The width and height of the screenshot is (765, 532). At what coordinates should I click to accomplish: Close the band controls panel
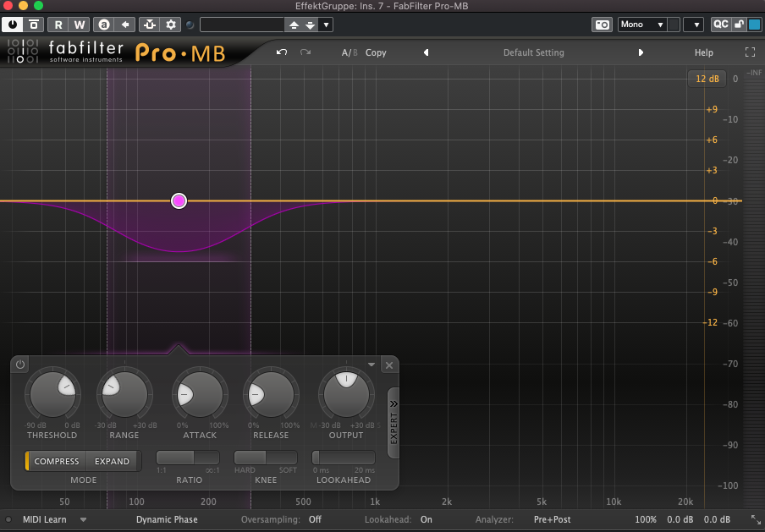(388, 365)
